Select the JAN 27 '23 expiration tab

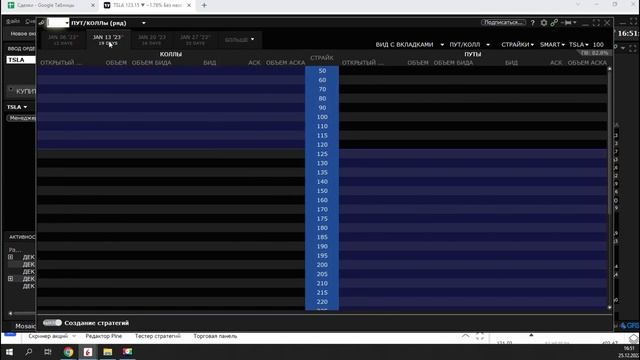[x=195, y=40]
